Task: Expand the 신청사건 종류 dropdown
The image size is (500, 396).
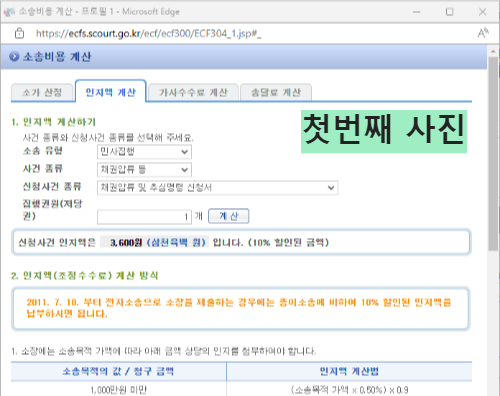Action: tap(218, 187)
